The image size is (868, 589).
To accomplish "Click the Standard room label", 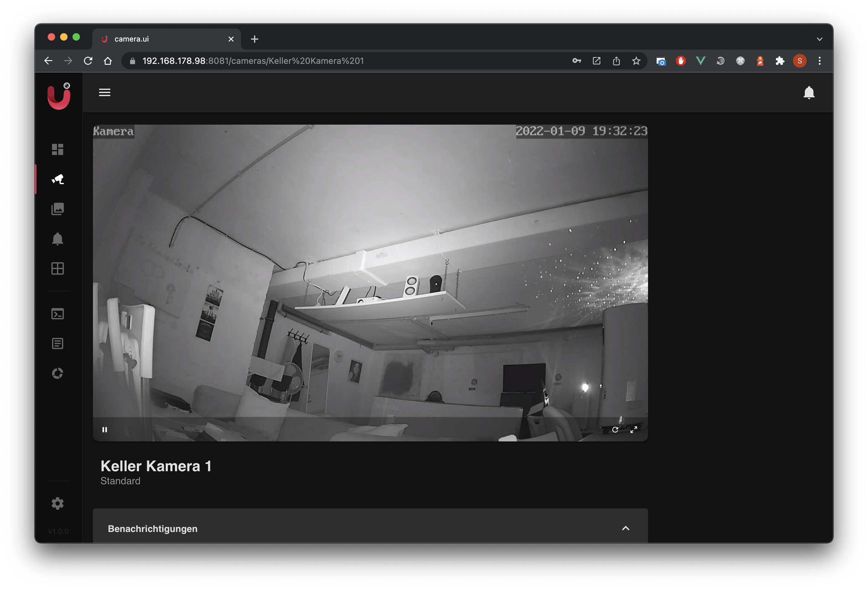I will 120,480.
